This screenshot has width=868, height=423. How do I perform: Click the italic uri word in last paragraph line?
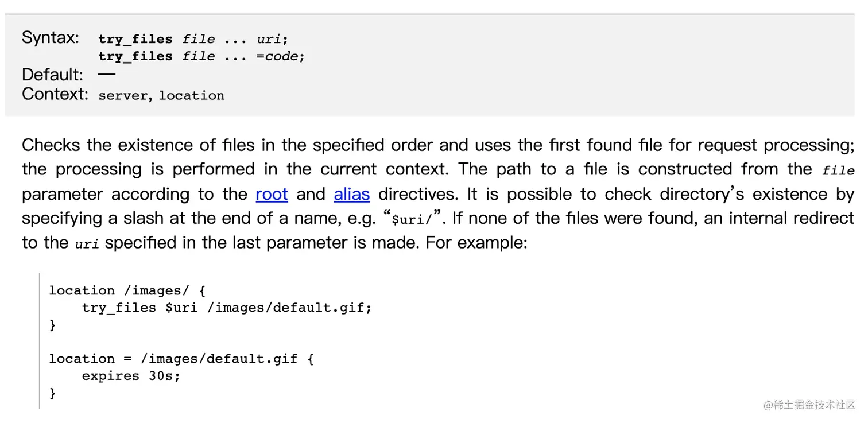tap(87, 244)
